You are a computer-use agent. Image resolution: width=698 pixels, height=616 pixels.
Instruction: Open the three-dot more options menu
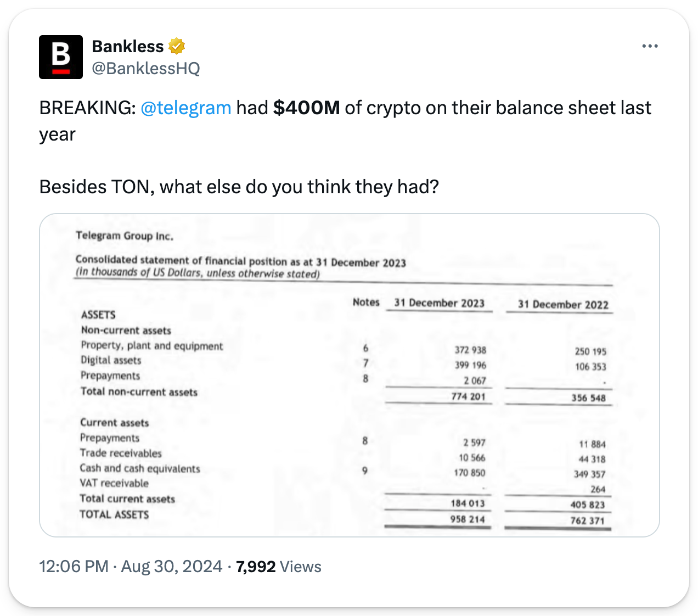[650, 46]
